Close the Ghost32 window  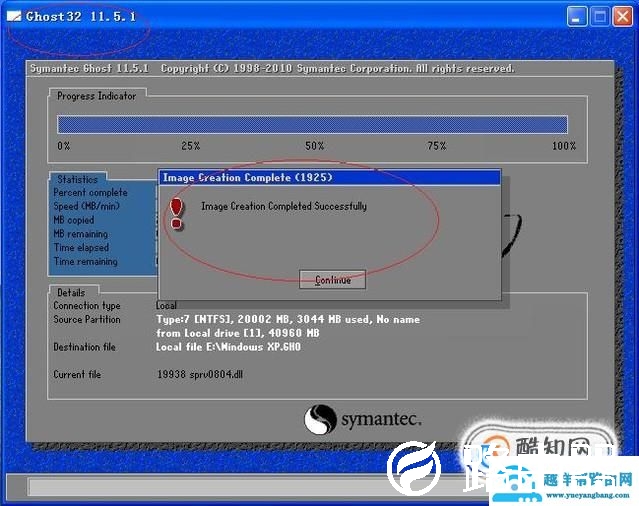tap(623, 17)
